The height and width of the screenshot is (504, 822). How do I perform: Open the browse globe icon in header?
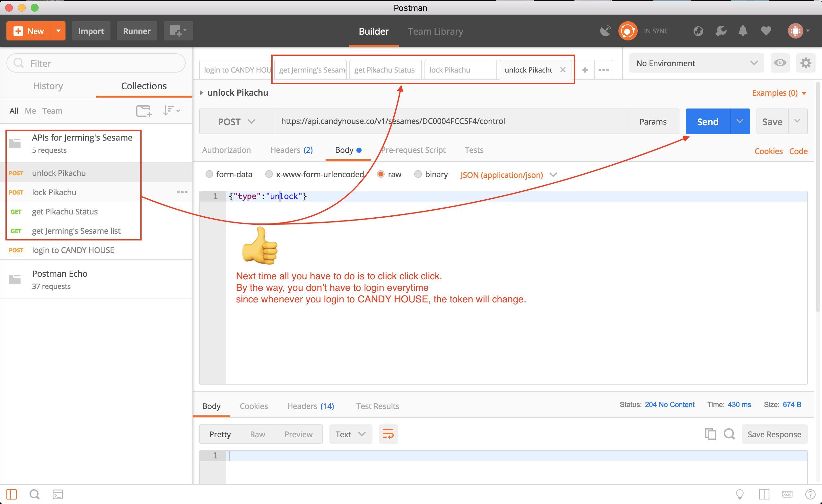coord(698,31)
